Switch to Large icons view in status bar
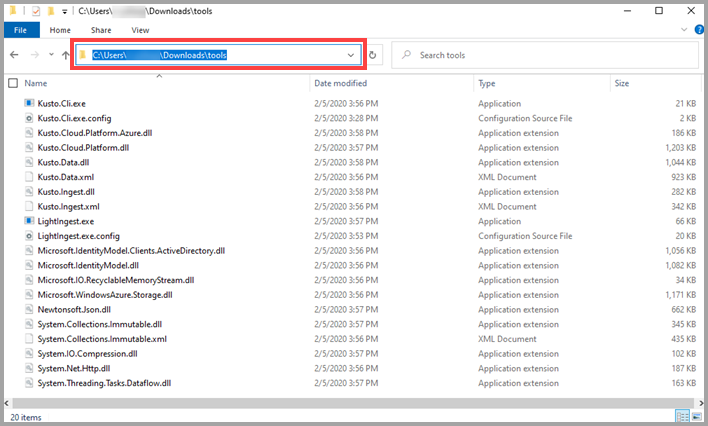 click(x=697, y=416)
